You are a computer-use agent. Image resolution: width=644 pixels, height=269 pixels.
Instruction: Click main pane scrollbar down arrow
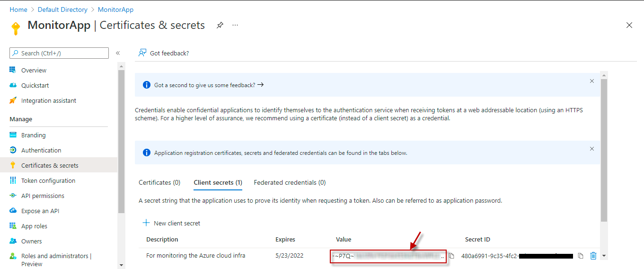603,256
